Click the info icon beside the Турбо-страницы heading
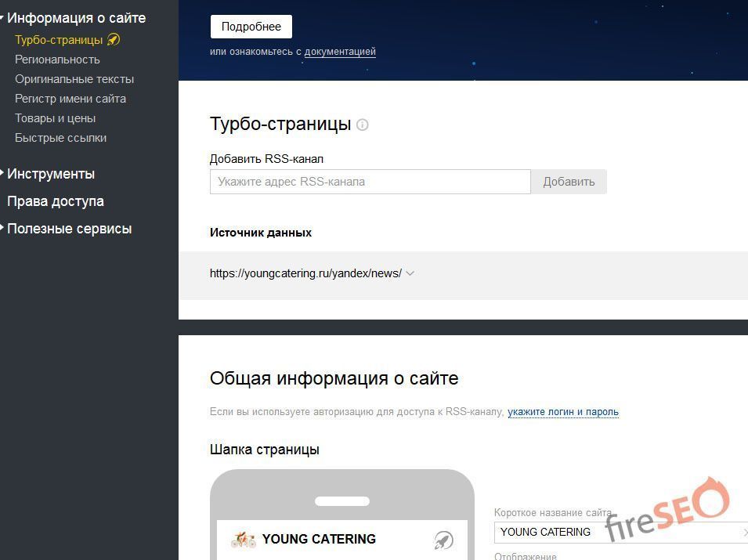 [363, 124]
